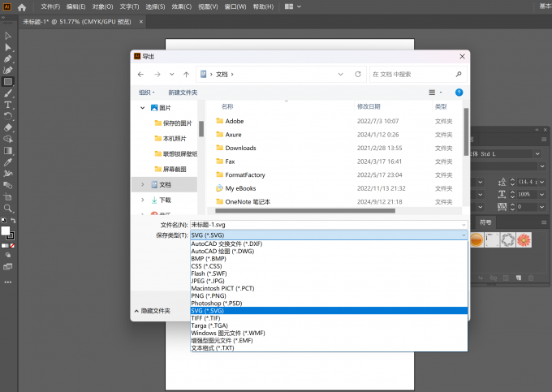
Task: Choose JPEG (*.JPG) format
Action: tap(329, 281)
